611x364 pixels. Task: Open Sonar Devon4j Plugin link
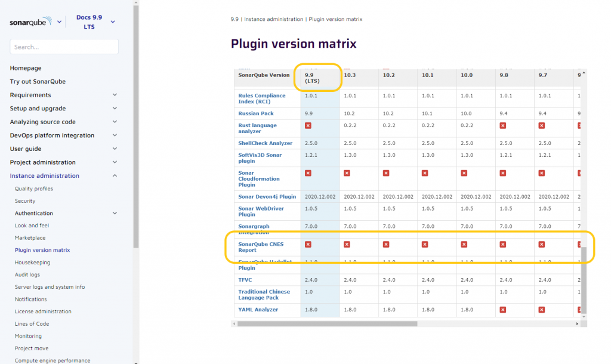coord(267,197)
